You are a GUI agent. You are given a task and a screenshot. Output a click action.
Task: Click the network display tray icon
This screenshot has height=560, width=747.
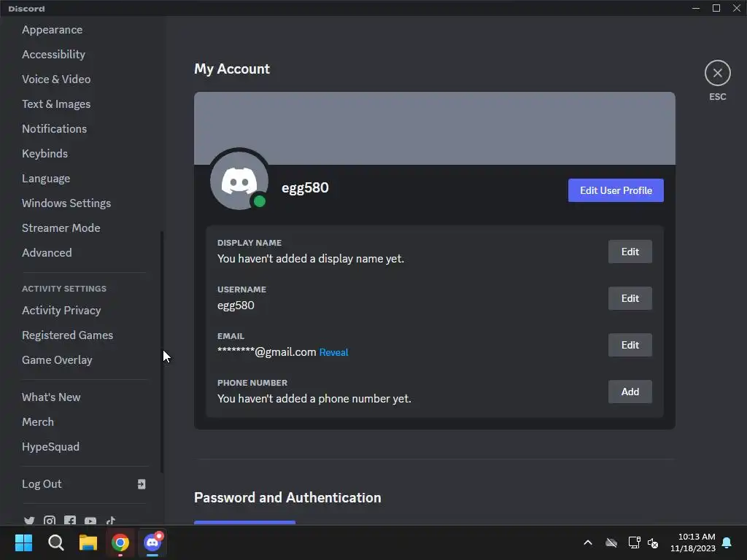pos(634,542)
